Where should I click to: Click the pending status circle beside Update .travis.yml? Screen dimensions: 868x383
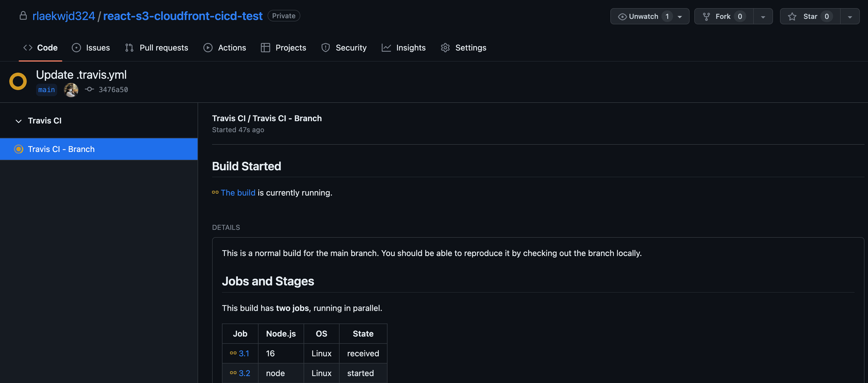coord(18,81)
